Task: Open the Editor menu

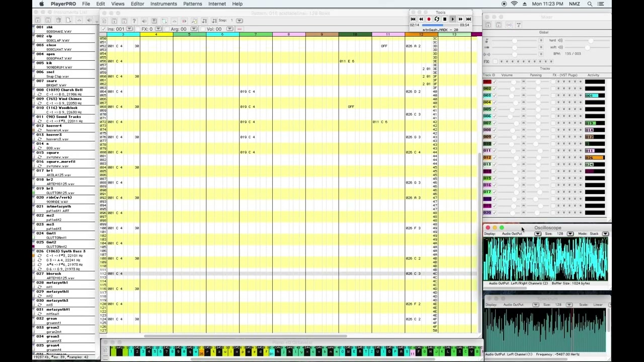Action: tap(137, 4)
